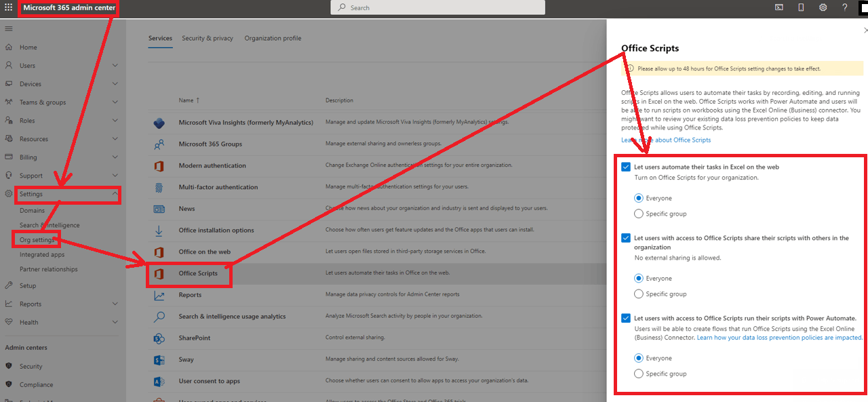
Task: Collapse the navigation hamburger menu
Action: pos(9,28)
